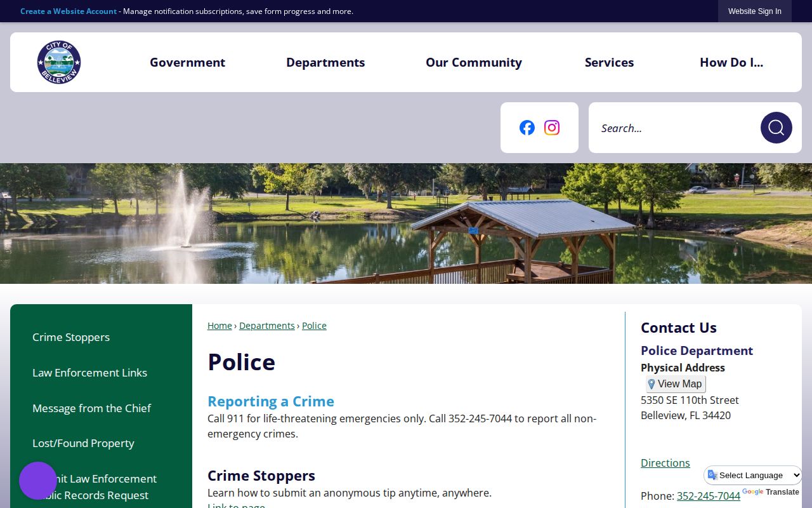
Task: Click the Reporting a Crime heading
Action: tap(271, 401)
